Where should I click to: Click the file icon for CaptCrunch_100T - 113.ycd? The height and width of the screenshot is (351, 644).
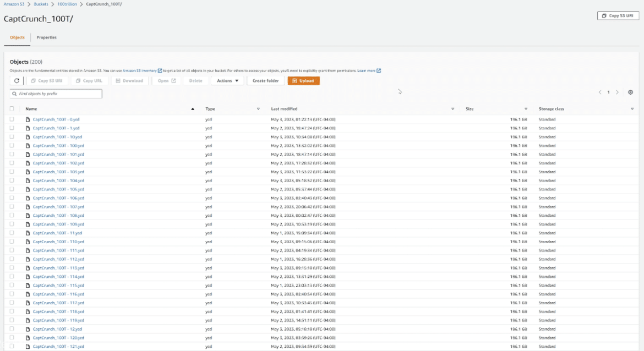[28, 268]
